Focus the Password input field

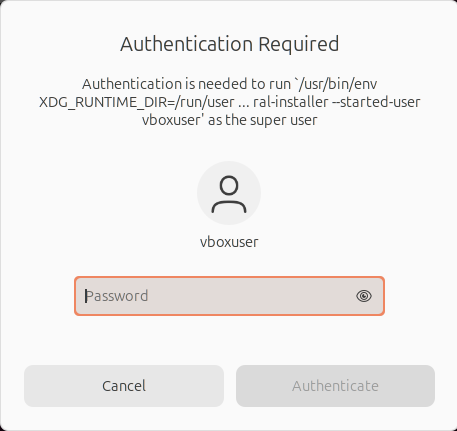point(229,296)
